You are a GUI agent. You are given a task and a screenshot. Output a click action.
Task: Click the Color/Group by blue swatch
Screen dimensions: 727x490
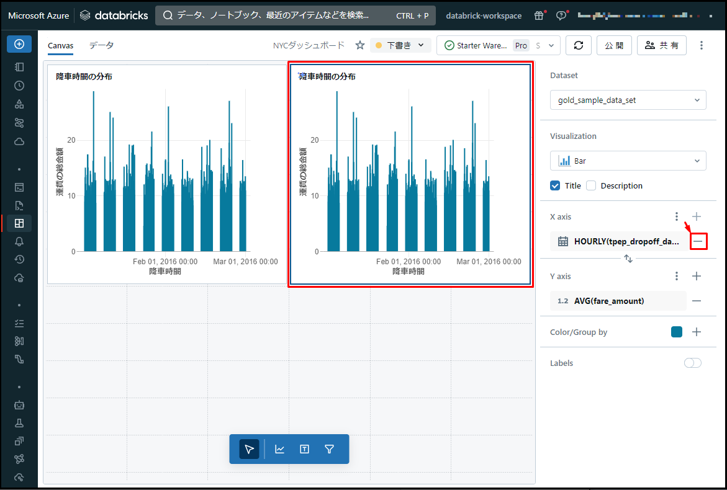click(x=677, y=332)
